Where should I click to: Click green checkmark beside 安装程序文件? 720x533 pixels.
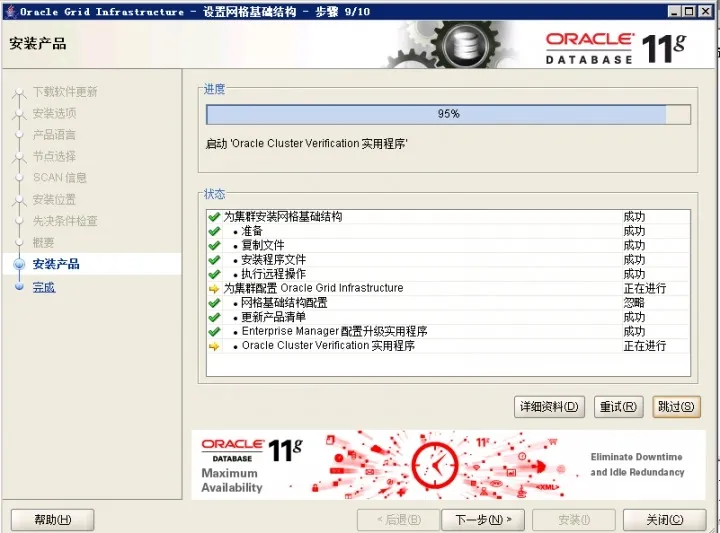(214, 260)
